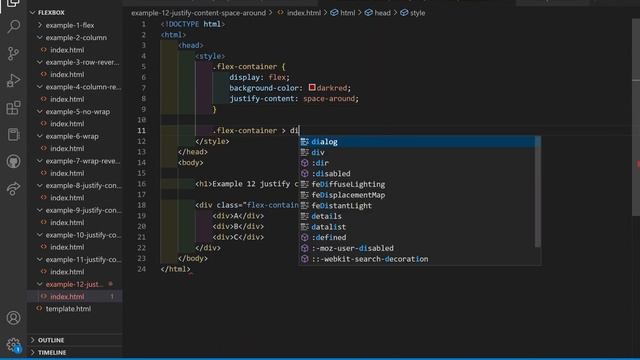The image size is (640, 360).
Task: Collapse the example-4-column-re... folder
Action: tap(40, 87)
